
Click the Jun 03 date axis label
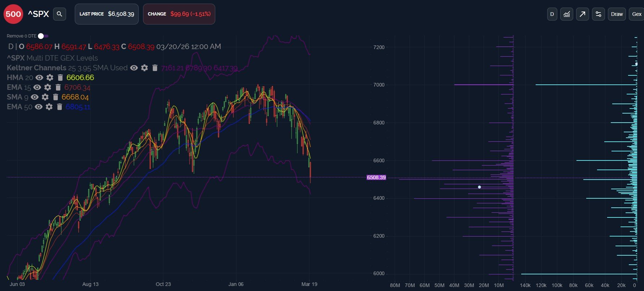[x=17, y=284]
